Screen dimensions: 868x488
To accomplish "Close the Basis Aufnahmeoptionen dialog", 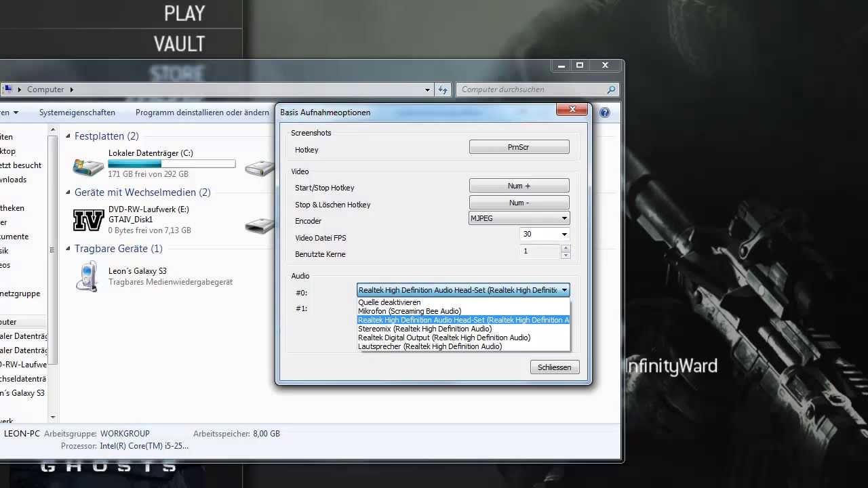I will coord(572,109).
